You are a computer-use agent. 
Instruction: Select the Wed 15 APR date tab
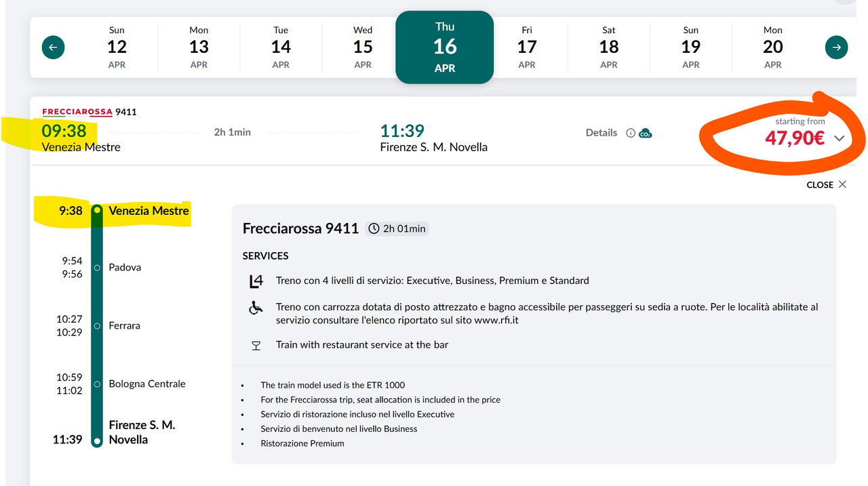363,47
